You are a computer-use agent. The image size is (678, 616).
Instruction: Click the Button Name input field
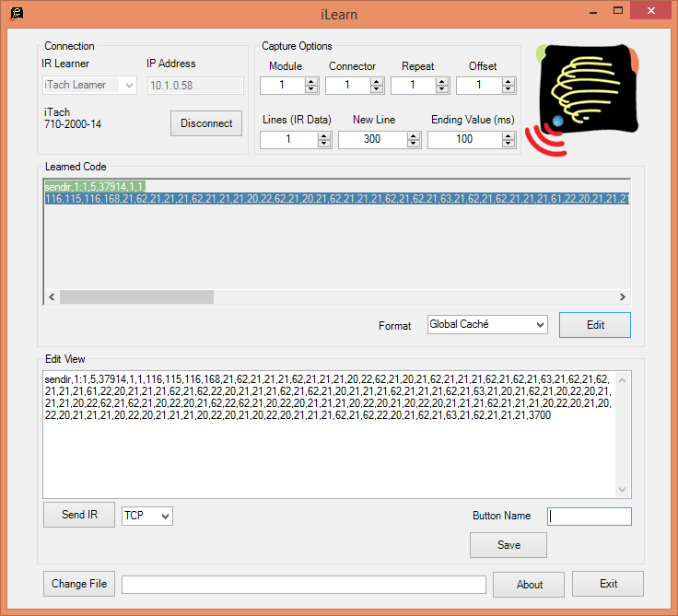tap(590, 517)
